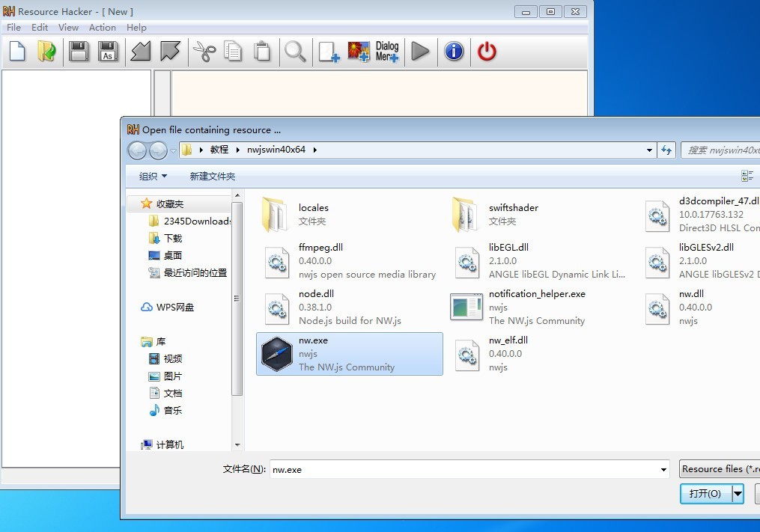Open the Resource files type dropdown

[x=719, y=469]
